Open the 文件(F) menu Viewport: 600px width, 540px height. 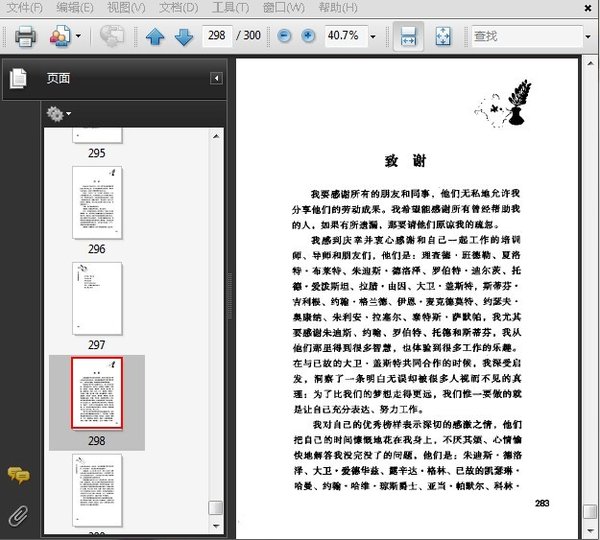tap(24, 7)
